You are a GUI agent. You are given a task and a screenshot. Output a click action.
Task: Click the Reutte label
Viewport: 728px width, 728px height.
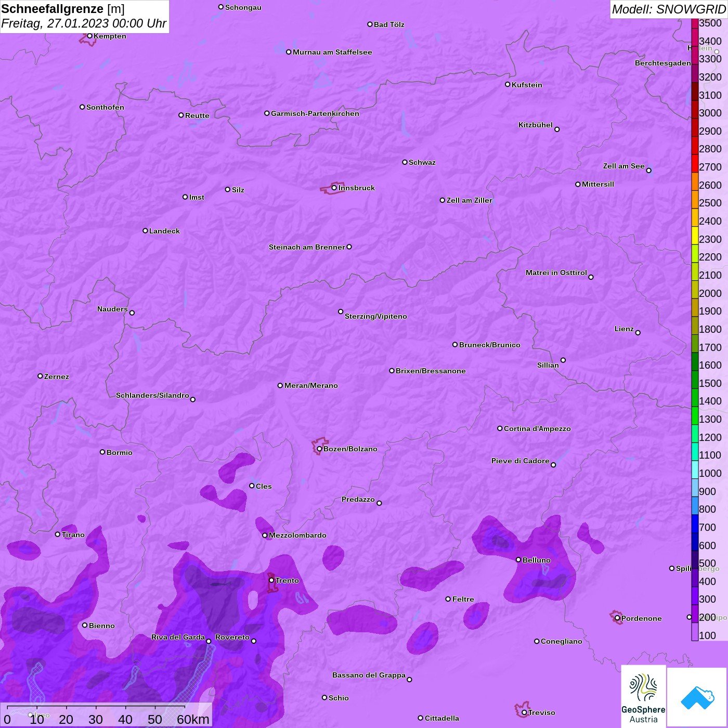pyautogui.click(x=197, y=115)
